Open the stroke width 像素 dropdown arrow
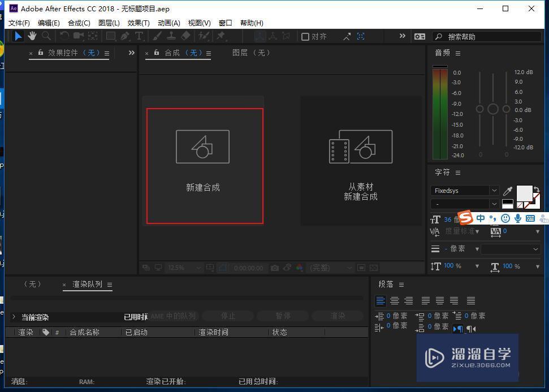Viewport: 549px width, 392px height. 477,249
